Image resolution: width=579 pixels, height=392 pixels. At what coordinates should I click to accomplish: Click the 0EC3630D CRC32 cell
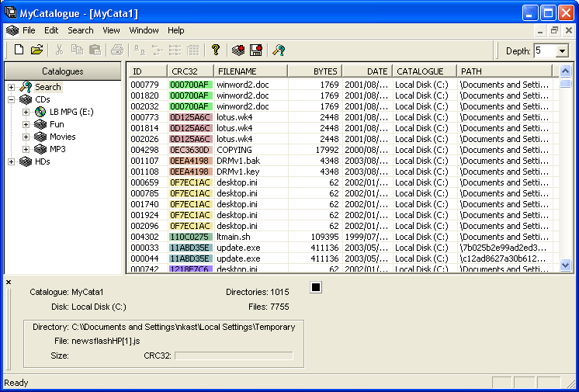point(190,150)
